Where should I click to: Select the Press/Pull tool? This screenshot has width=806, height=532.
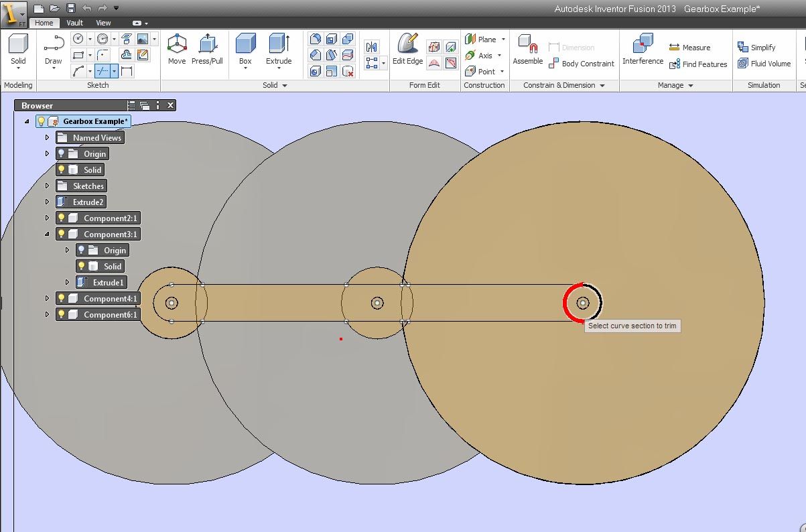click(x=208, y=49)
